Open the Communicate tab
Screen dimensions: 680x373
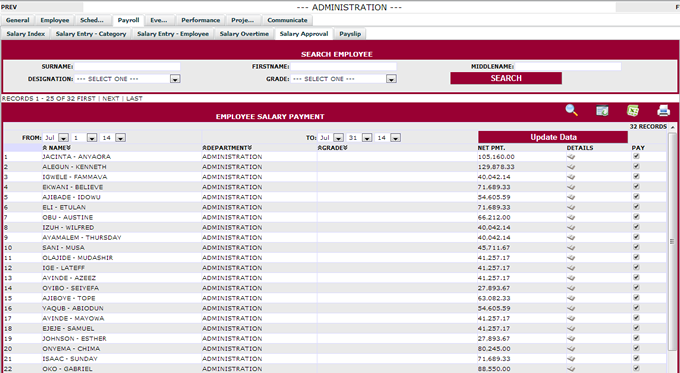click(x=287, y=20)
